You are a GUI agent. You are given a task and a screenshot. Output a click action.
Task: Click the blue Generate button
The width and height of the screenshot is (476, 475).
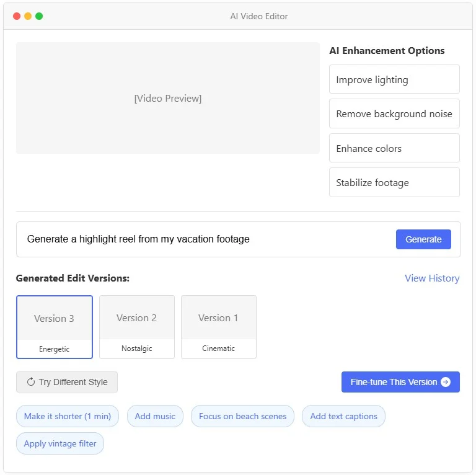pos(423,239)
